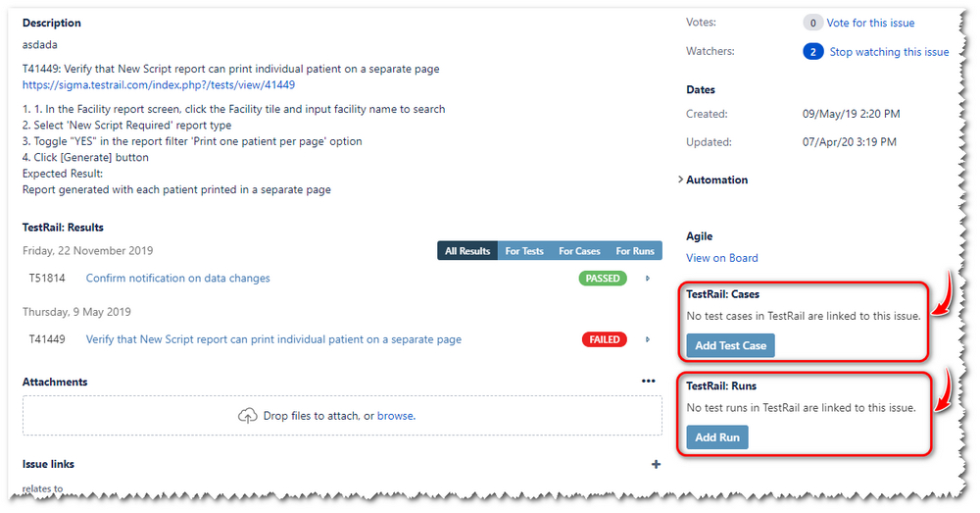Screen dimensions: 980x513
Task: Click the Attachments heading
Action: (55, 383)
